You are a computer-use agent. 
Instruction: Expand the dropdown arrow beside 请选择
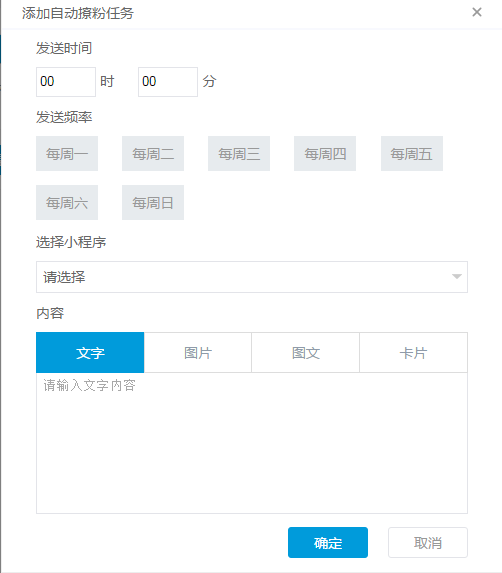point(456,277)
